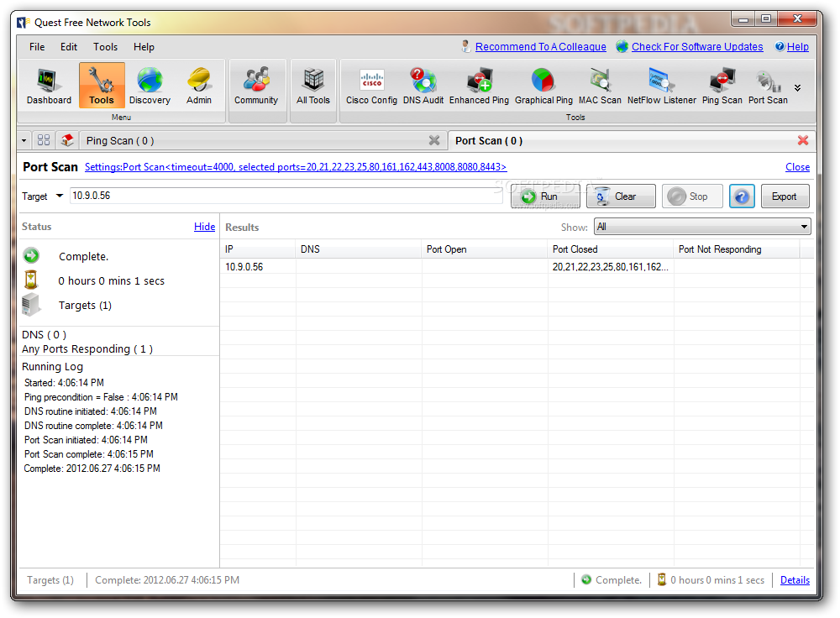Launch the Ping Scan toolbar tool
This screenshot has height=618, width=840.
(722, 86)
